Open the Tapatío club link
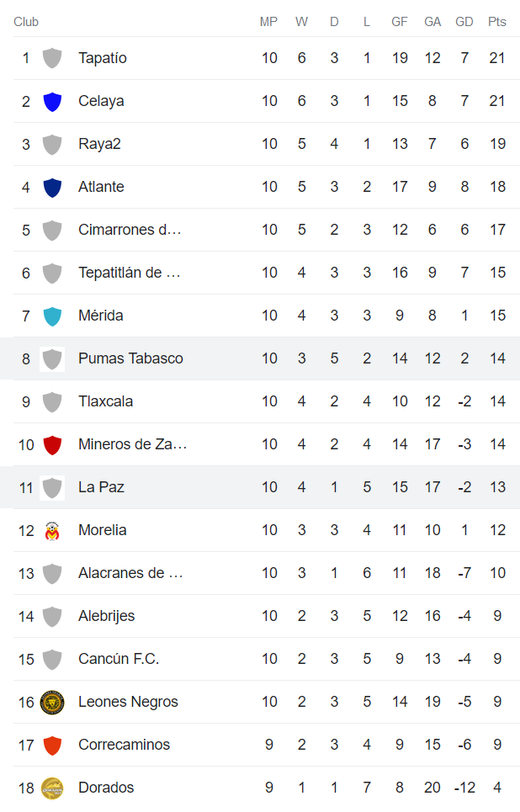Screen dimensions: 520x812 tap(103, 59)
